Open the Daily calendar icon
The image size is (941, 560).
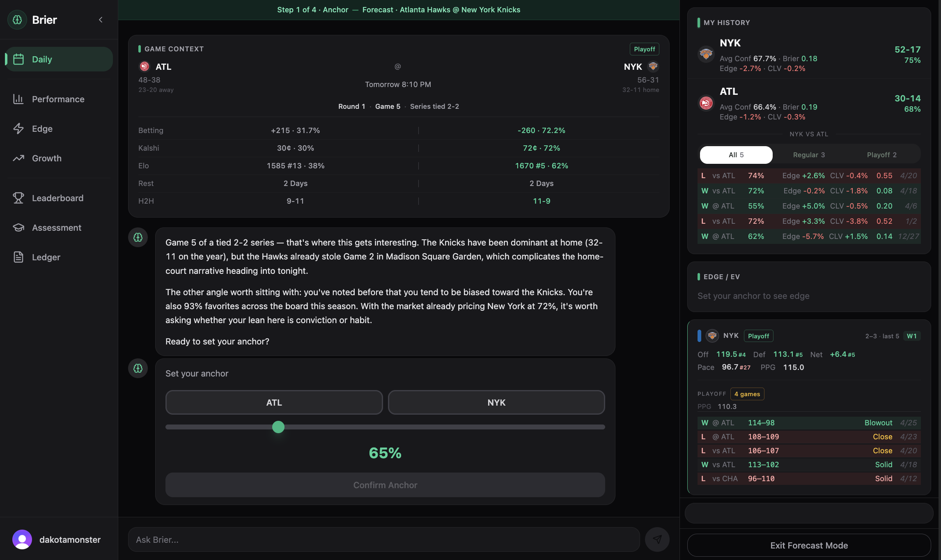(x=18, y=59)
